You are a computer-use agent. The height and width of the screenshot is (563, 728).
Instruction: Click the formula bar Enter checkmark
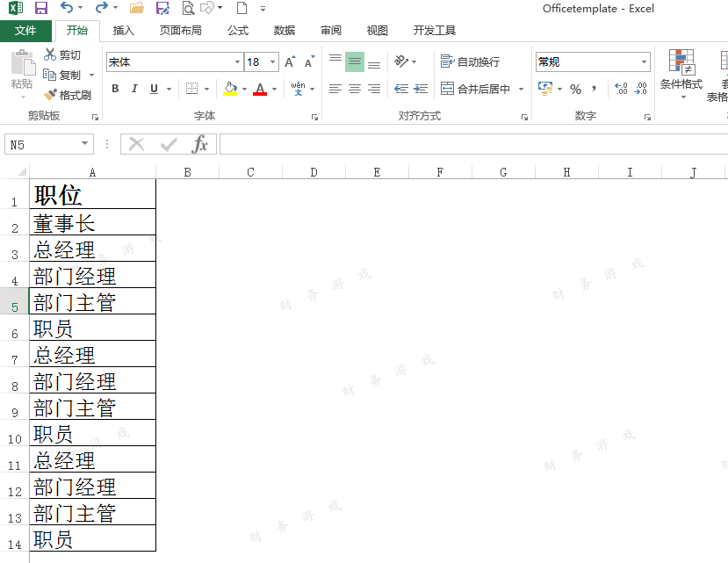coord(168,144)
